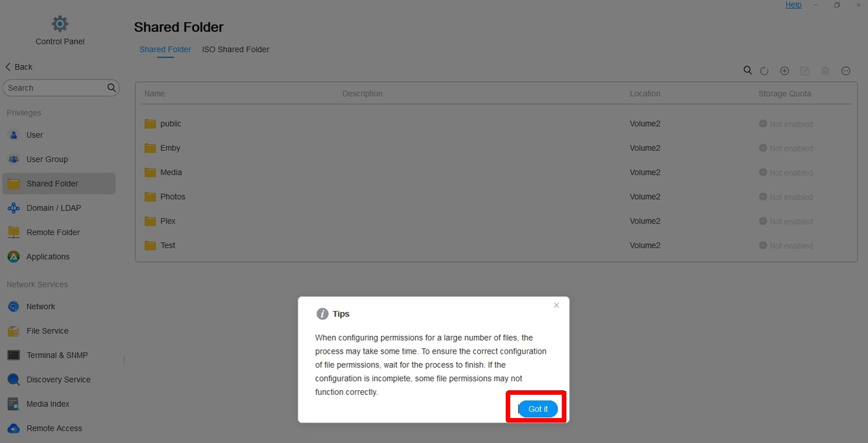
Task: Click the Control Panel search field
Action: pyautogui.click(x=61, y=88)
